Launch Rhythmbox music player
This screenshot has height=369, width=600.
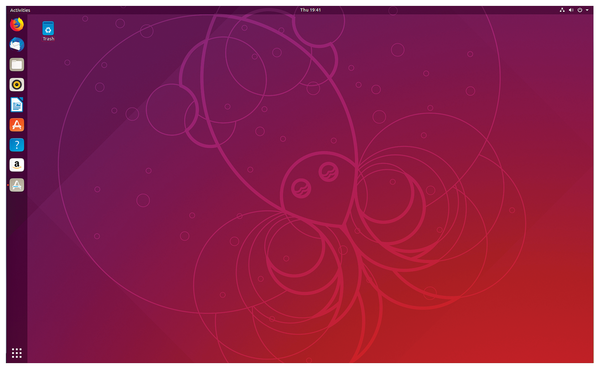point(16,85)
